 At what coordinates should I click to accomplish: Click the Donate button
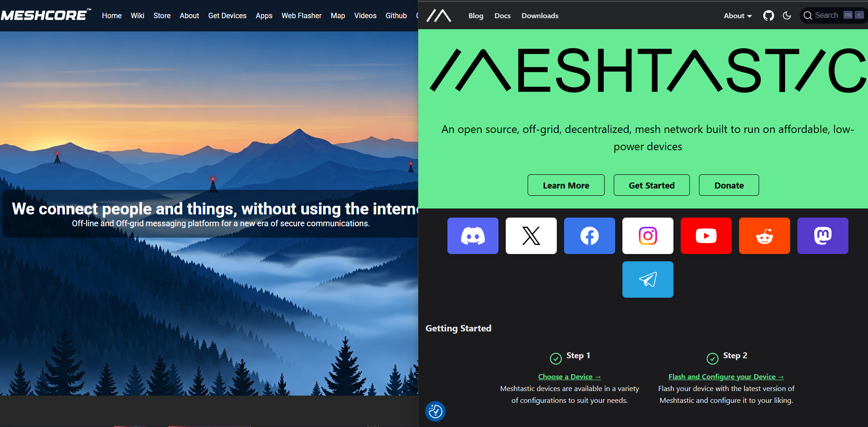click(x=729, y=185)
